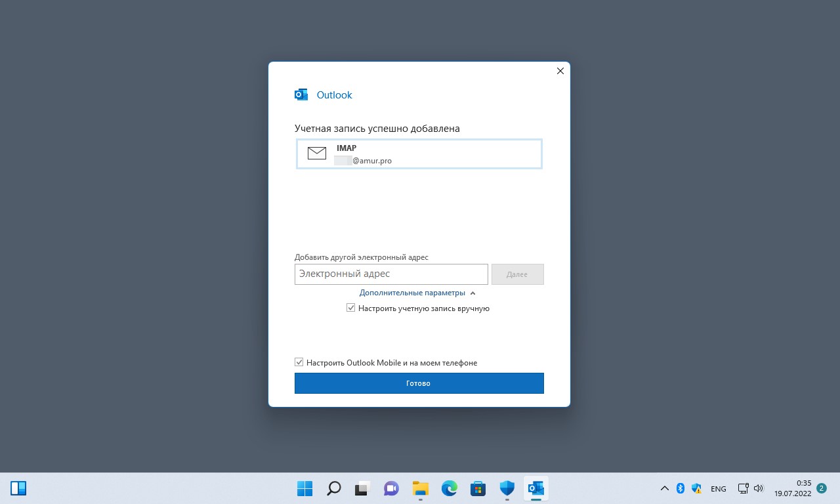Click label Добавить другой электронный адрес
This screenshot has width=840, height=504.
coord(362,257)
